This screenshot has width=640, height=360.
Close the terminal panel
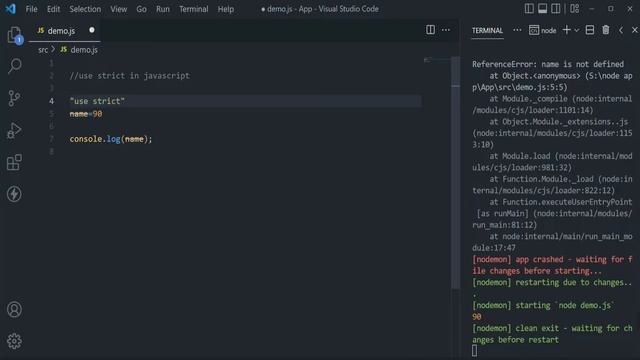pos(635,30)
